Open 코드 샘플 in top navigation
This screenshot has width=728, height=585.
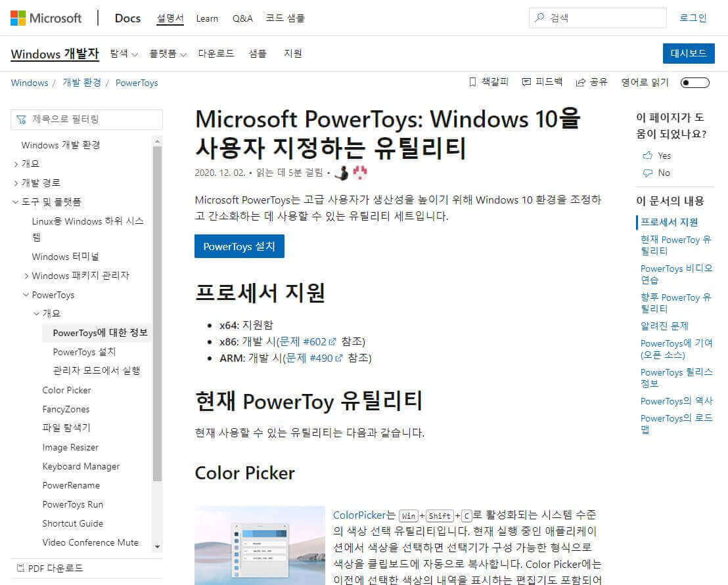coord(285,18)
